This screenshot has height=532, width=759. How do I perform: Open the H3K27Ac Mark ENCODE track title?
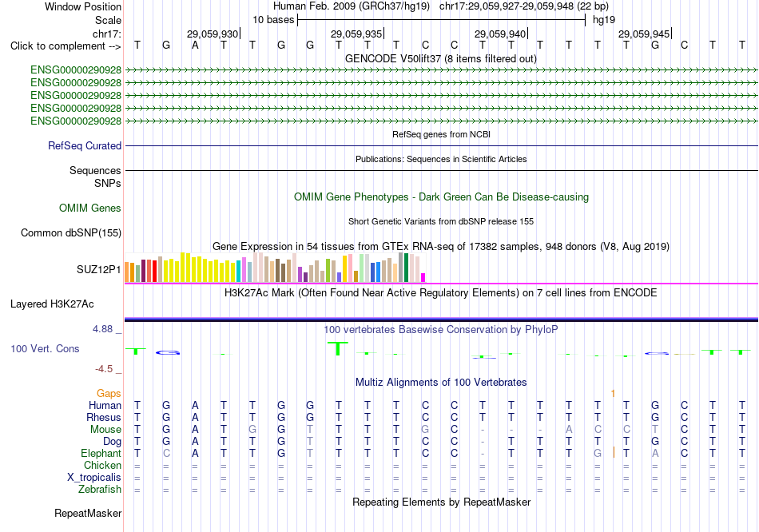click(441, 293)
